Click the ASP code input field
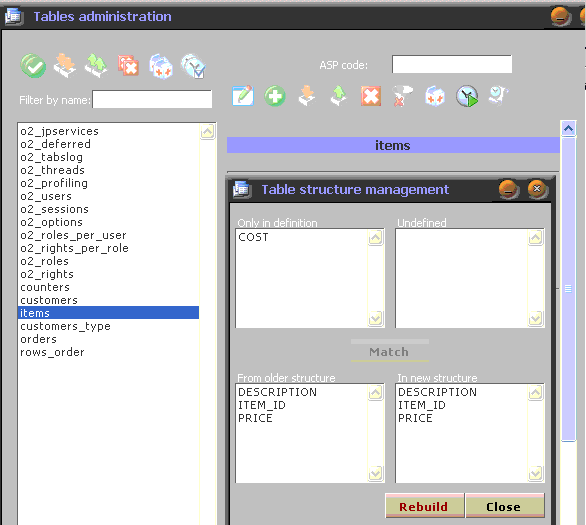 click(x=452, y=64)
